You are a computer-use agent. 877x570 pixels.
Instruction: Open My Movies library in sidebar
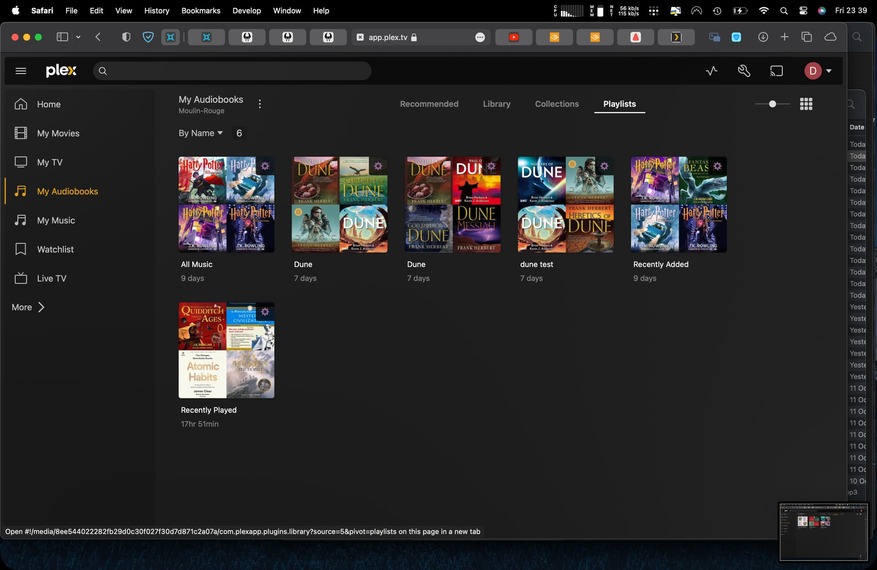point(58,133)
